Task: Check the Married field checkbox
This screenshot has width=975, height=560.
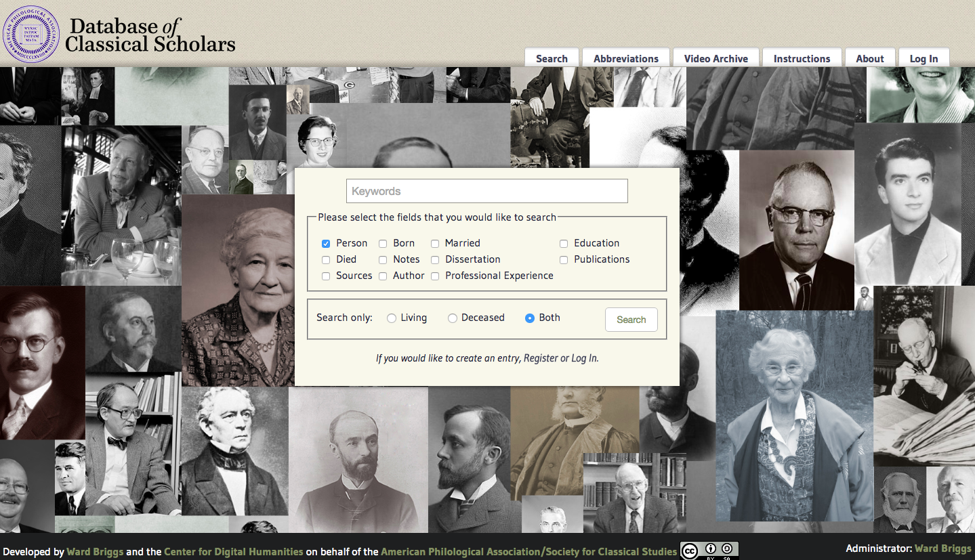Action: tap(435, 244)
